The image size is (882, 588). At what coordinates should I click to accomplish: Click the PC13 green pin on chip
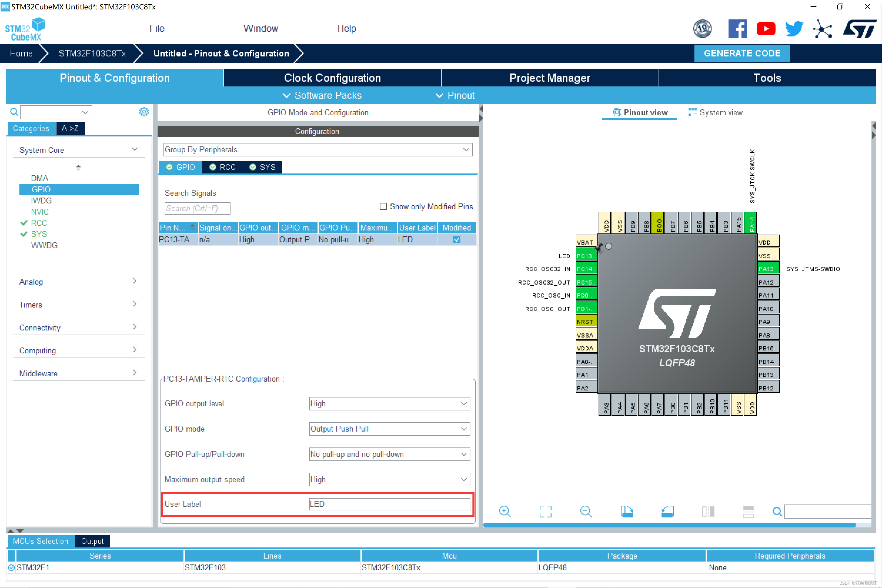586,256
